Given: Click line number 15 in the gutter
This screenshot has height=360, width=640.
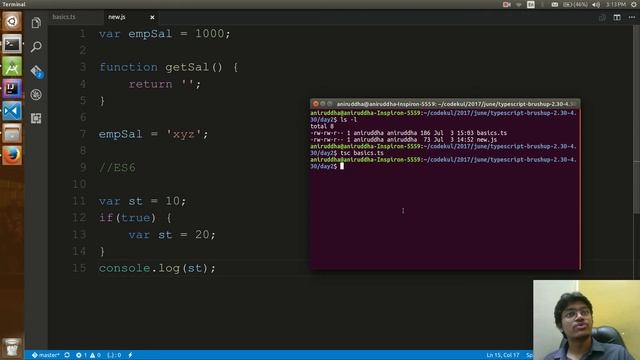Looking at the screenshot, I should (x=80, y=268).
